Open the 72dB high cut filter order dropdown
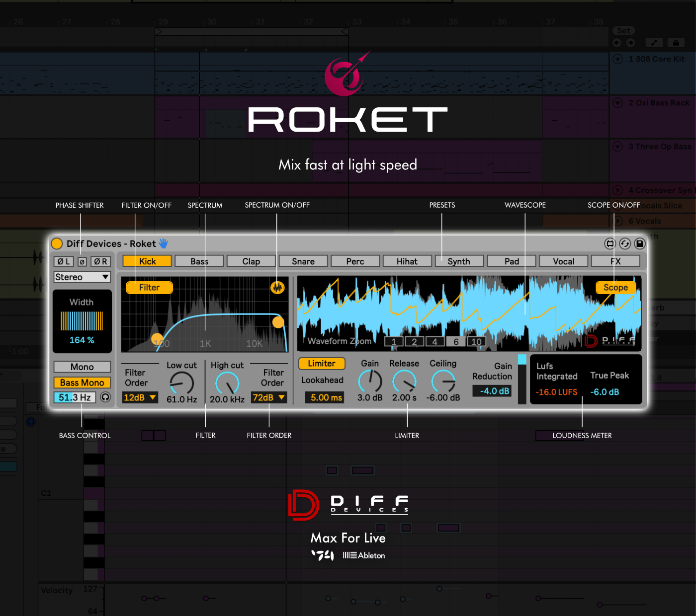The image size is (696, 616). pyautogui.click(x=268, y=397)
